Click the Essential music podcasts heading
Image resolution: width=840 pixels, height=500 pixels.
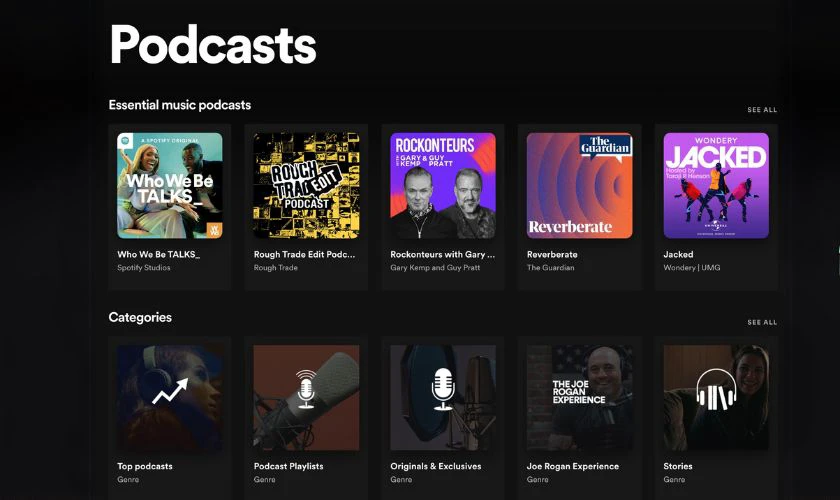(179, 105)
